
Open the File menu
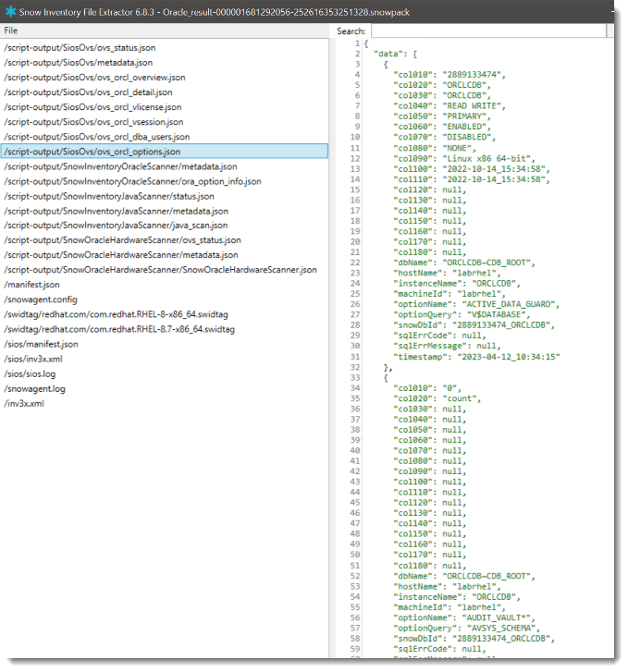pos(11,31)
